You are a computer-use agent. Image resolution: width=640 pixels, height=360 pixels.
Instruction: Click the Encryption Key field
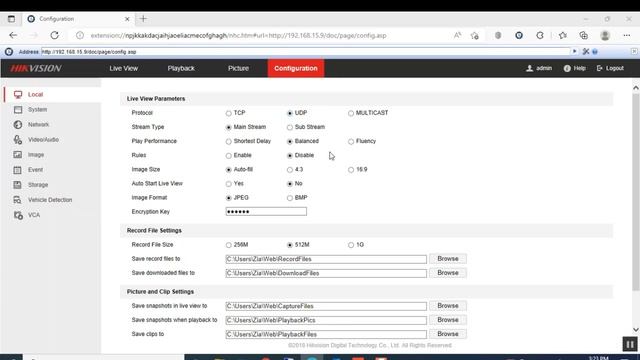click(x=266, y=211)
